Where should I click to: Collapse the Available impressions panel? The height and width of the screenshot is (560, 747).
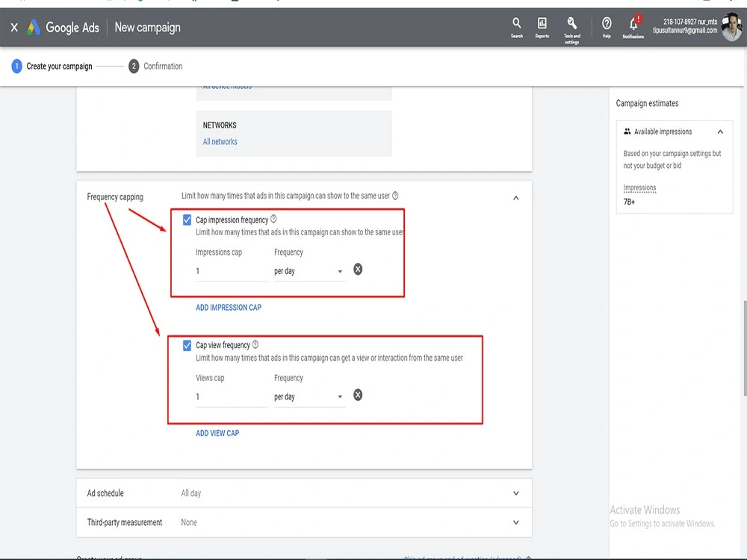pyautogui.click(x=720, y=132)
